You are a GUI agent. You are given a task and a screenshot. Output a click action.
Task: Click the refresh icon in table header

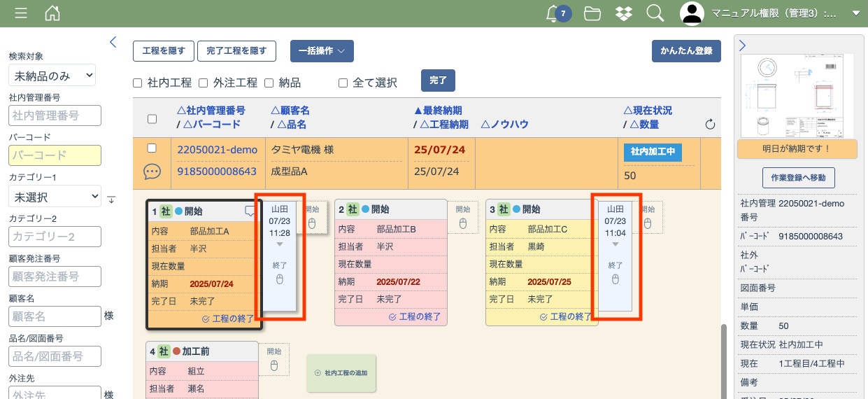pyautogui.click(x=710, y=125)
